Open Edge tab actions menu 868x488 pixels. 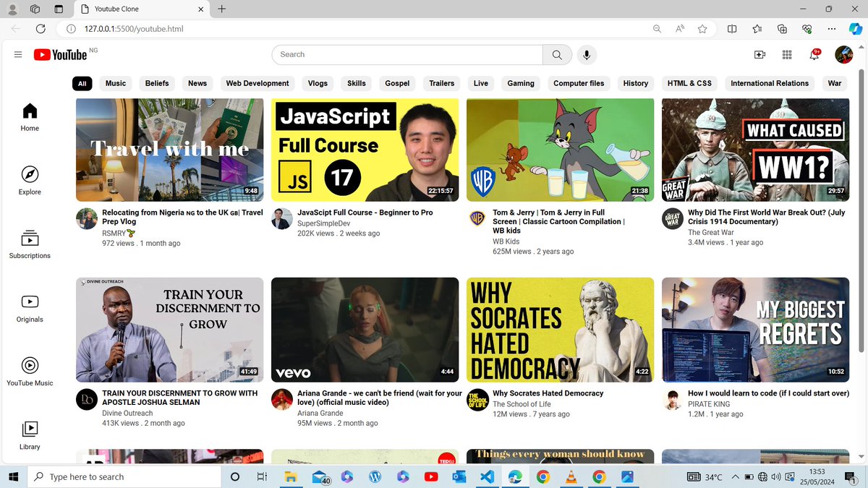[59, 9]
